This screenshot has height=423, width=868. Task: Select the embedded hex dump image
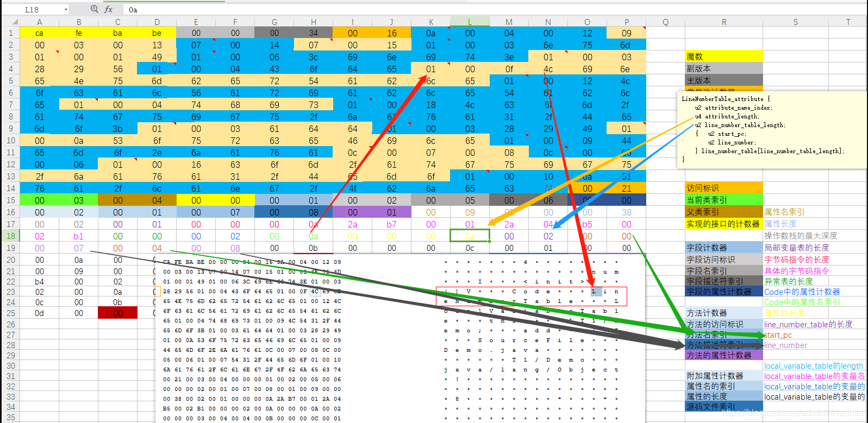coord(400,338)
